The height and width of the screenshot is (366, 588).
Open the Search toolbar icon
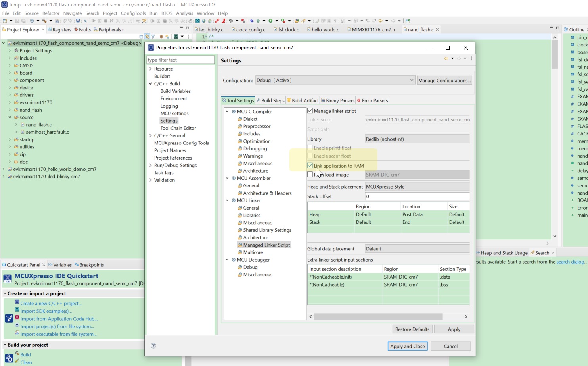tap(85, 21)
